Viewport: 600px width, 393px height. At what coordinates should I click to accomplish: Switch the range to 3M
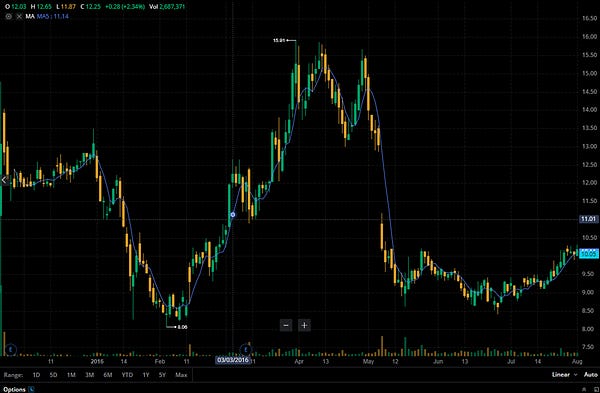click(x=89, y=375)
